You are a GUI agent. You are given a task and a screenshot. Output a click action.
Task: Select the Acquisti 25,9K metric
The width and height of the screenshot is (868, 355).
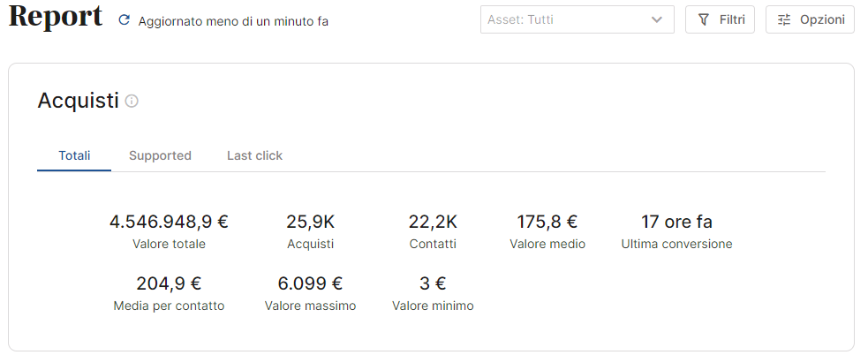pos(311,231)
